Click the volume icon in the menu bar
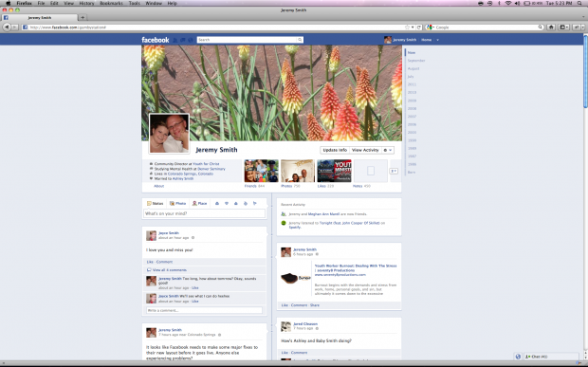The width and height of the screenshot is (588, 367). [518, 3]
